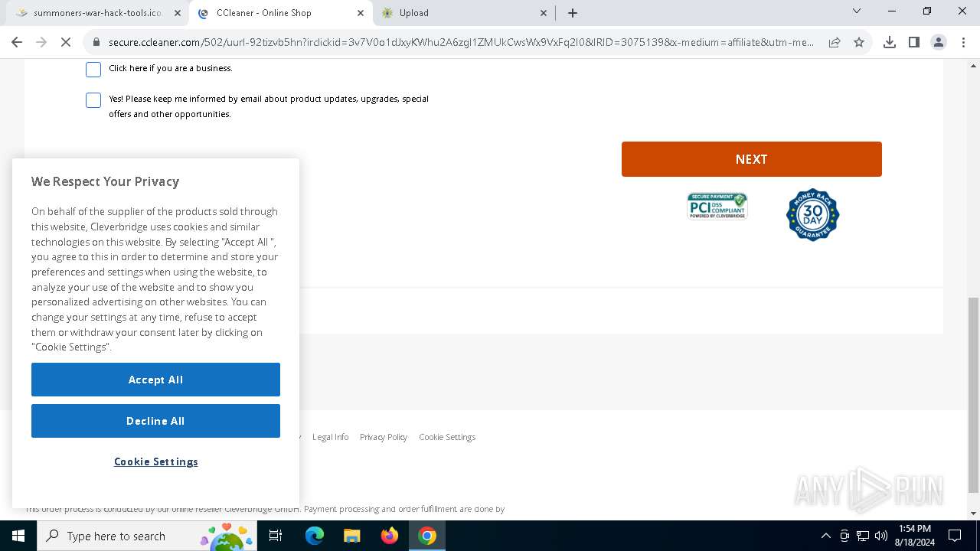Open Cookie Settings in privacy popup

156,461
